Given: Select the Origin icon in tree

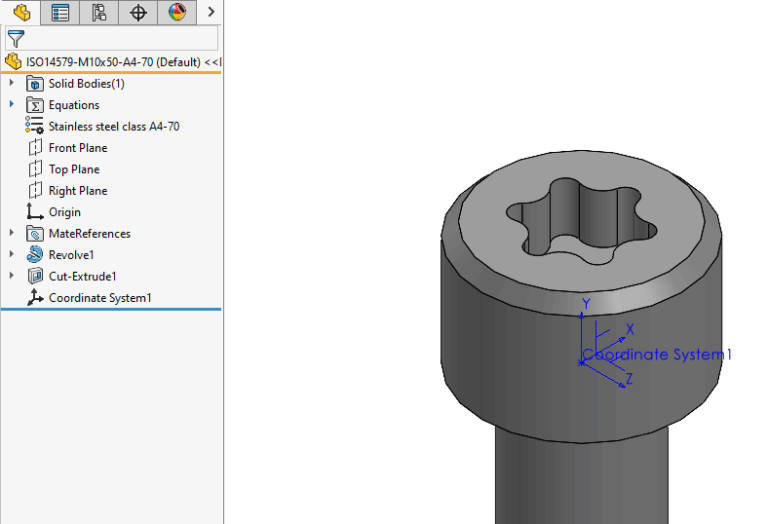Looking at the screenshot, I should coord(36,212).
